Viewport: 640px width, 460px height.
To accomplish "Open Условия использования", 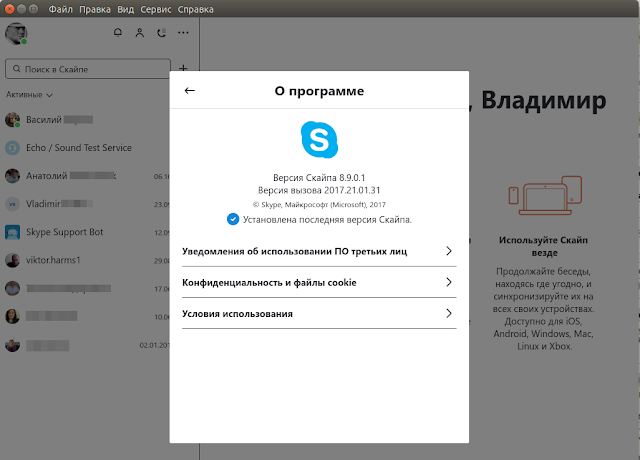I will 319,313.
